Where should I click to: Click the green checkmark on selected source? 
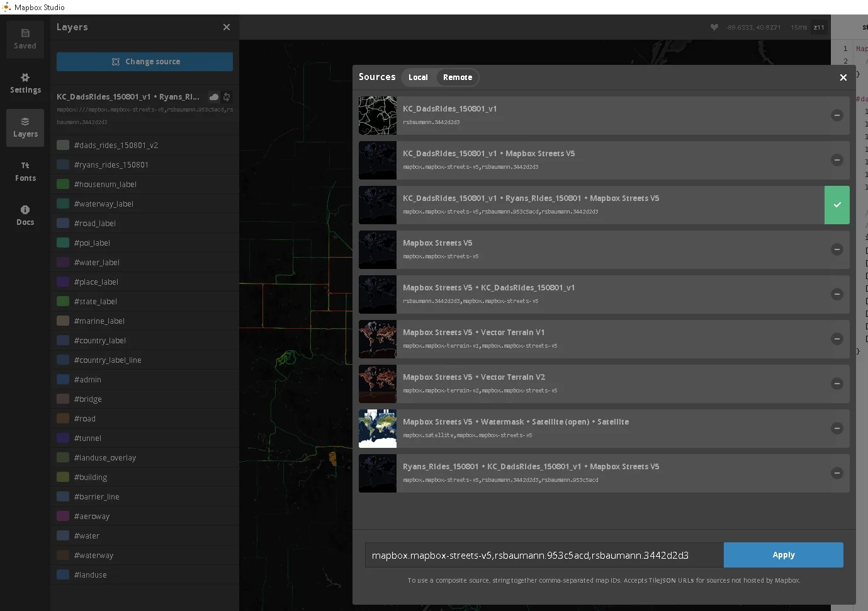(x=837, y=205)
